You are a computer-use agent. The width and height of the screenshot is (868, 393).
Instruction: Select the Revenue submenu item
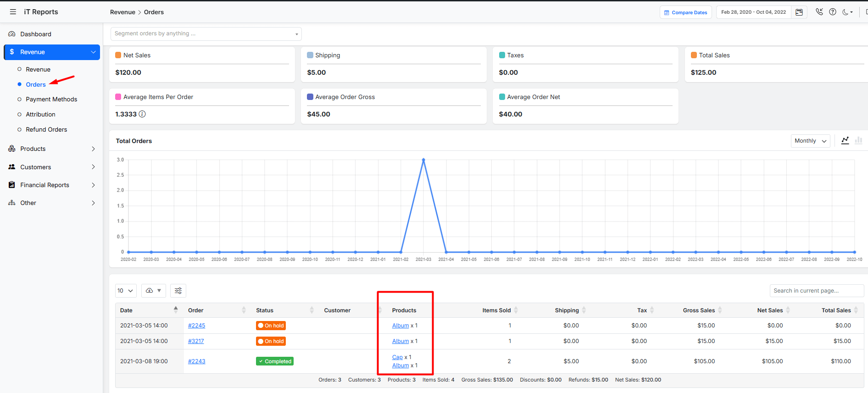pos(38,69)
